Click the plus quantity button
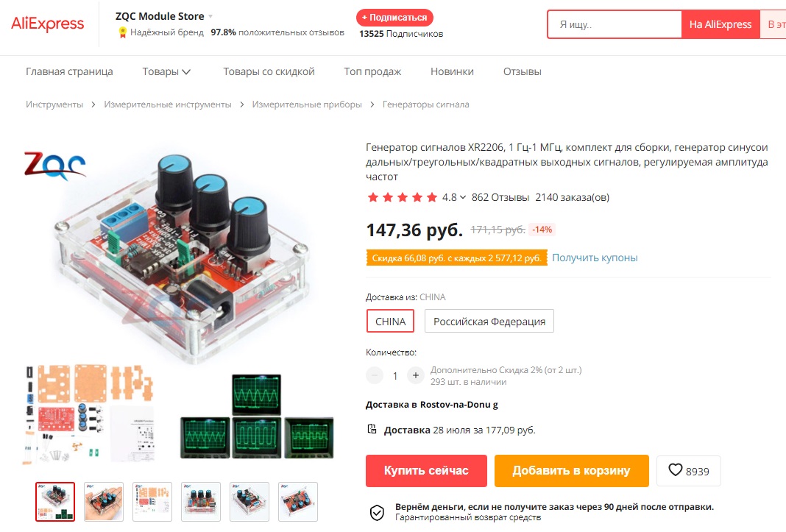 tap(416, 375)
